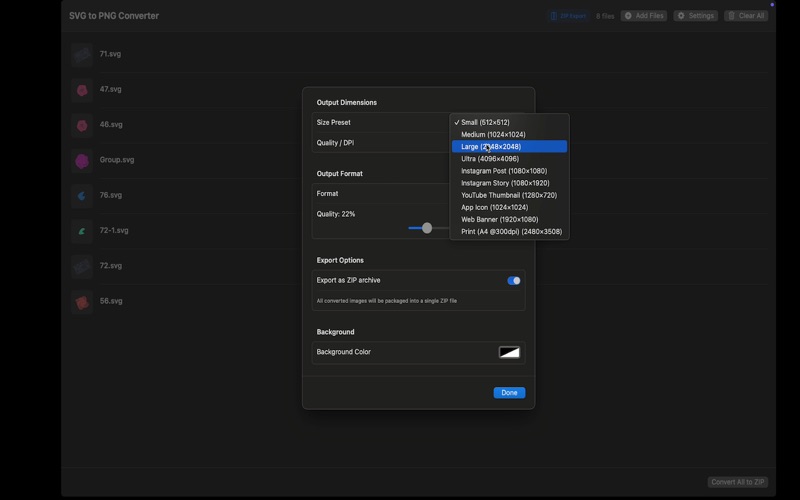The image size is (800, 500).
Task: Click the Quality slider handle
Action: coord(427,228)
